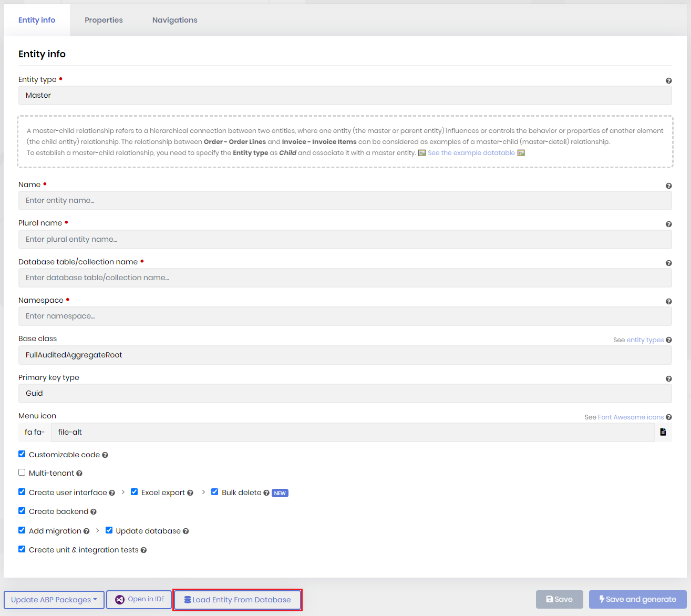Image resolution: width=691 pixels, height=616 pixels.
Task: Expand the Update ABP Packages dropdown
Action: (54, 600)
